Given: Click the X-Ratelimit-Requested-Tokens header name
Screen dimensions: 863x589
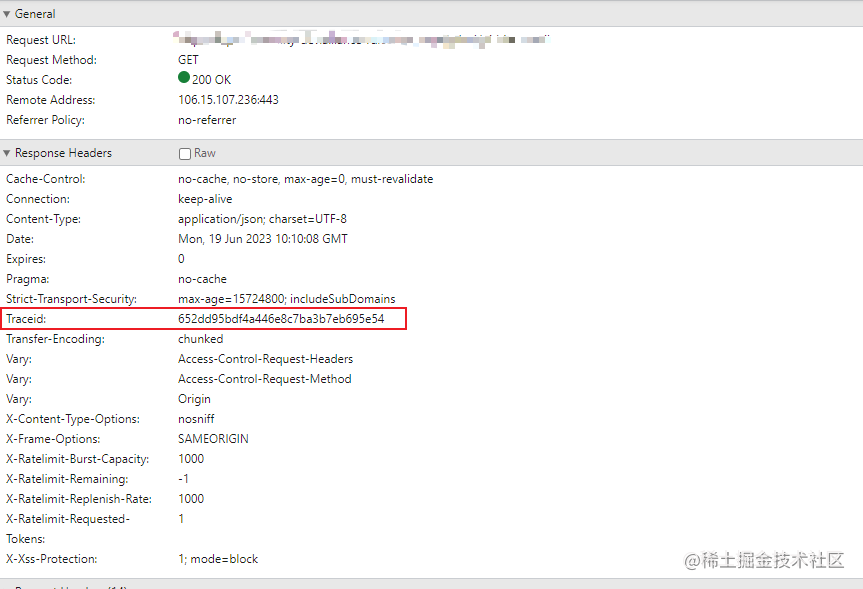Looking at the screenshot, I should click(68, 529).
